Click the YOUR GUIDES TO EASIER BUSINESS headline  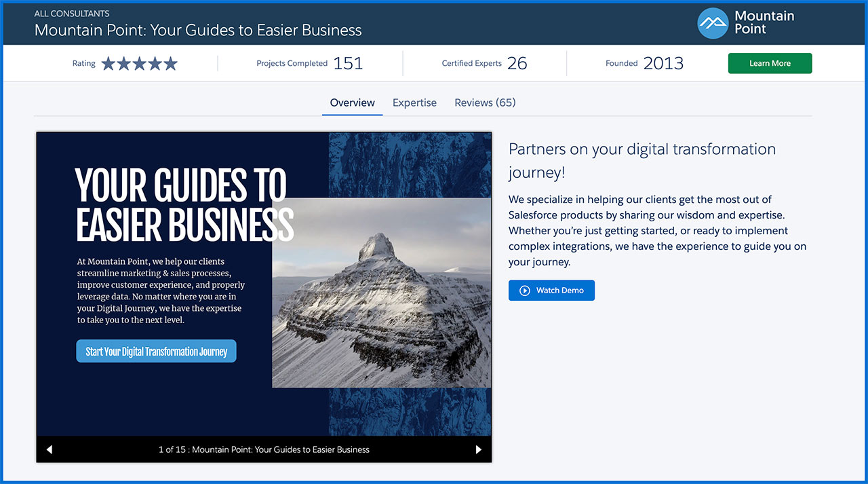click(x=184, y=204)
